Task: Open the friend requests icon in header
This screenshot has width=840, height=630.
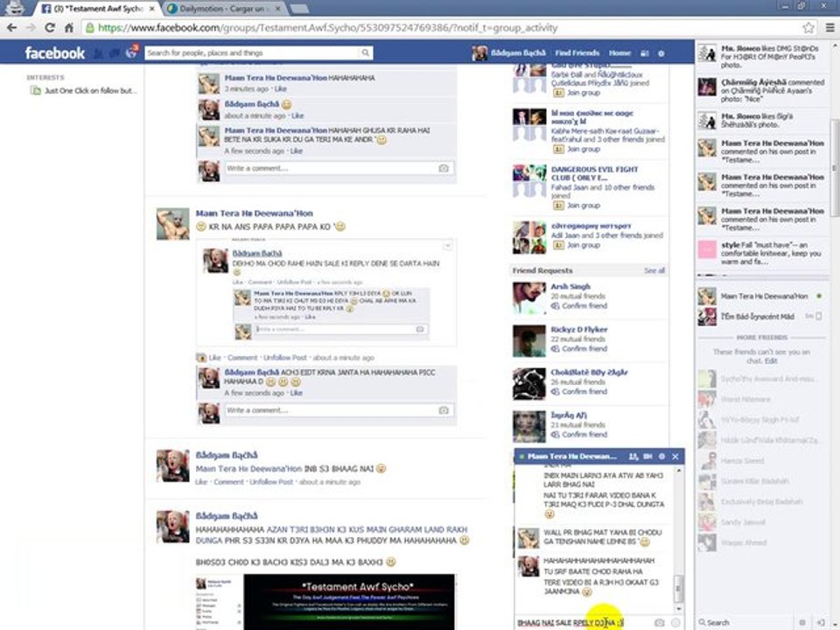Action: pos(99,53)
